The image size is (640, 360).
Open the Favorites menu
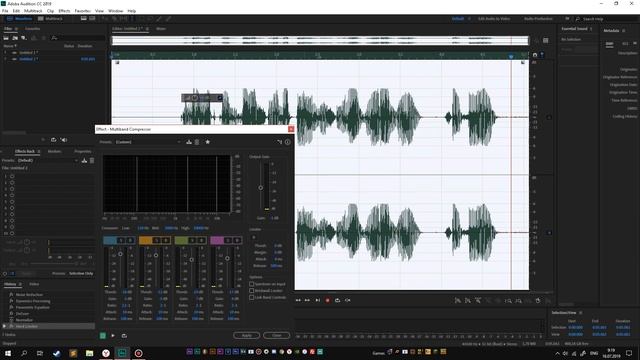click(x=82, y=11)
